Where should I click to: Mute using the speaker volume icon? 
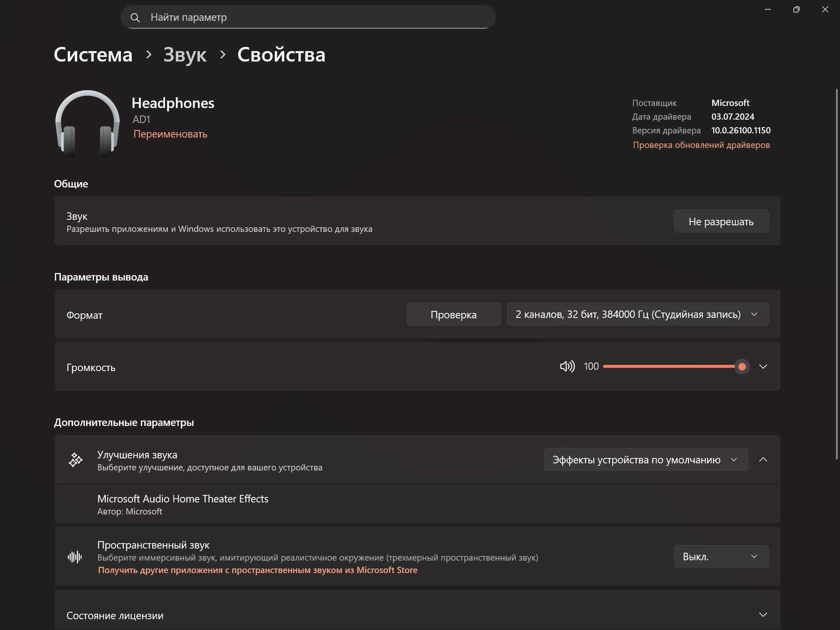[x=567, y=366]
